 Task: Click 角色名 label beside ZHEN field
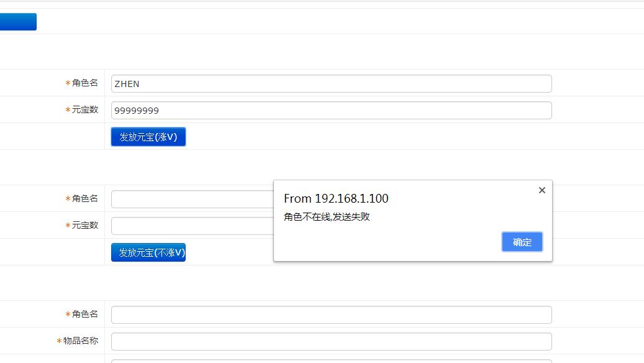tap(84, 83)
